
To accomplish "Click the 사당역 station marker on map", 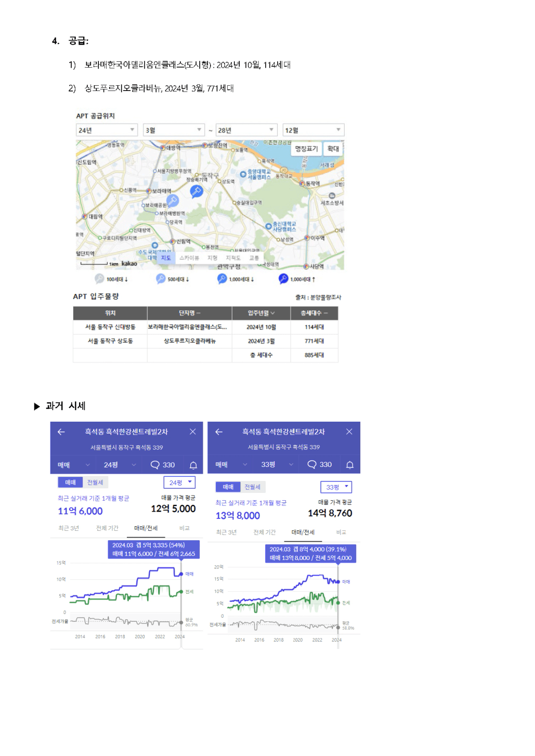I will (x=306, y=267).
